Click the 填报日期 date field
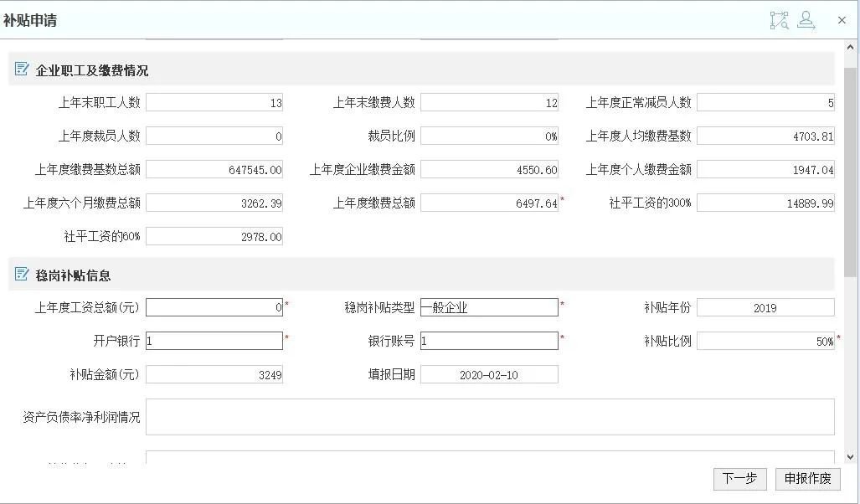This screenshot has height=504, width=860. coord(489,374)
